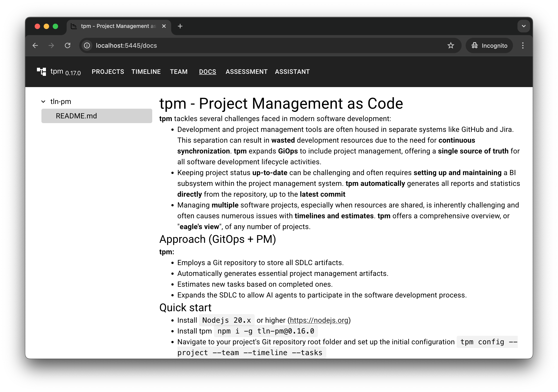The height and width of the screenshot is (392, 558).
Task: Go to the Projects page
Action: pyautogui.click(x=108, y=72)
